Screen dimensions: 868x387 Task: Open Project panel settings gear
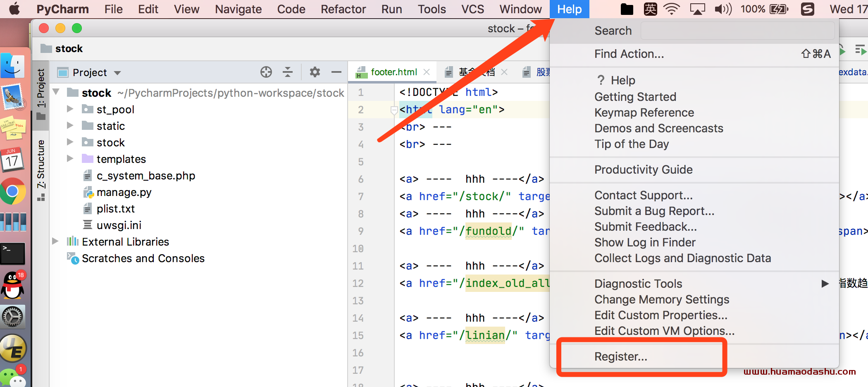click(x=315, y=72)
